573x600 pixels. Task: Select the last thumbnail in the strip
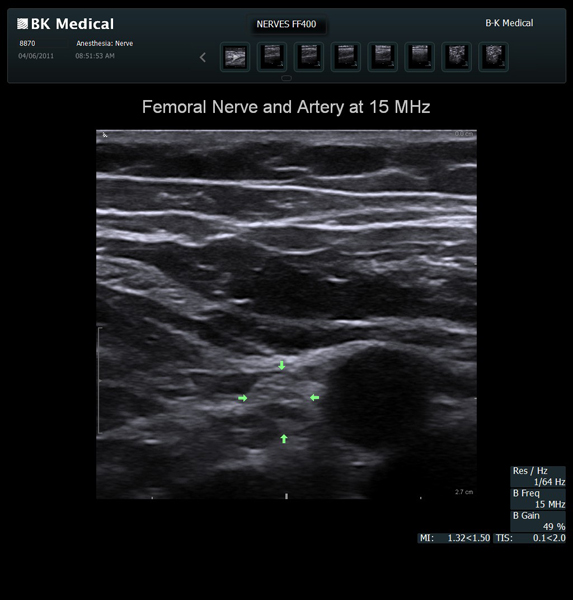[x=493, y=57]
